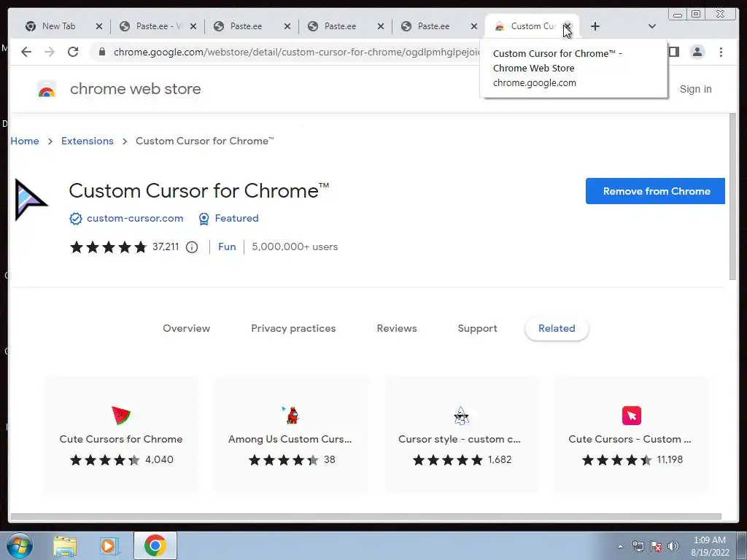Close the active Custom Cursor tab
Image resolution: width=747 pixels, height=560 pixels.
click(567, 26)
